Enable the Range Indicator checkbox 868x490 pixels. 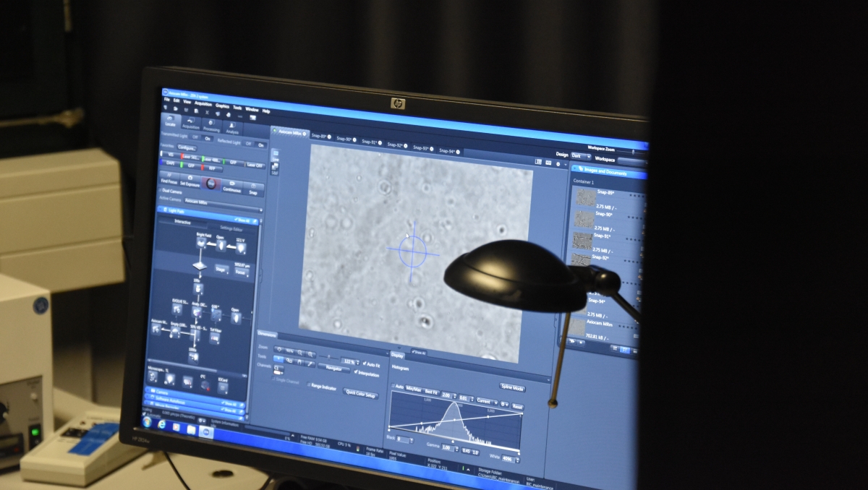tap(310, 386)
